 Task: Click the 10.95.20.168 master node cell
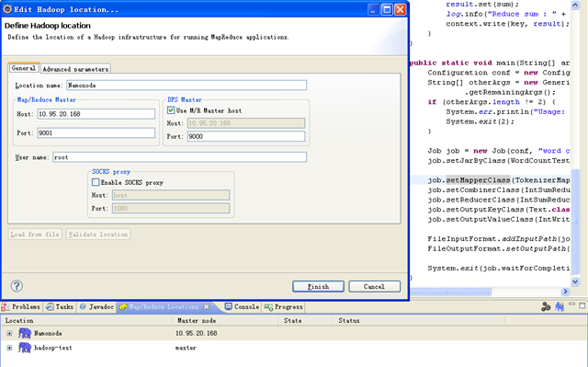[196, 333]
